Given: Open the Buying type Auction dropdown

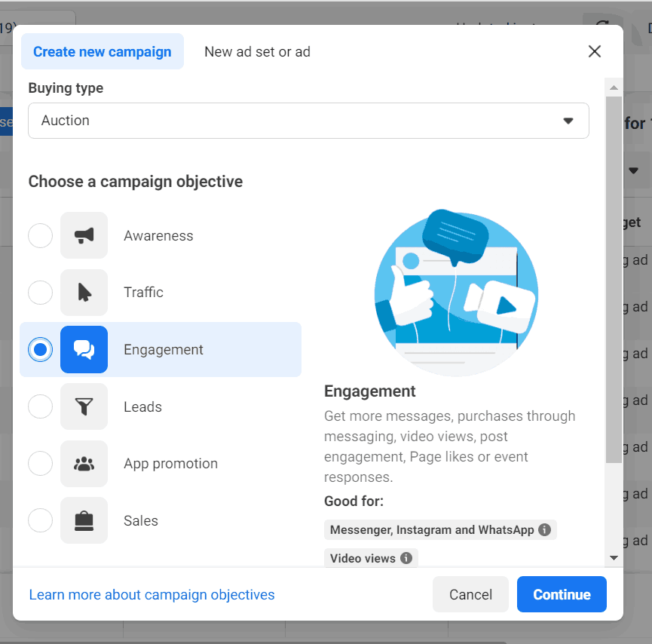Looking at the screenshot, I should (308, 121).
